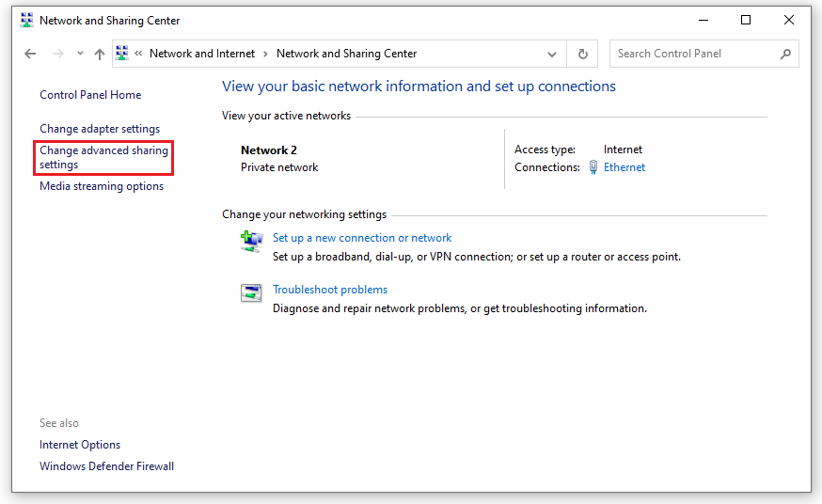Open Internet Options
The image size is (822, 504).
[x=80, y=445]
